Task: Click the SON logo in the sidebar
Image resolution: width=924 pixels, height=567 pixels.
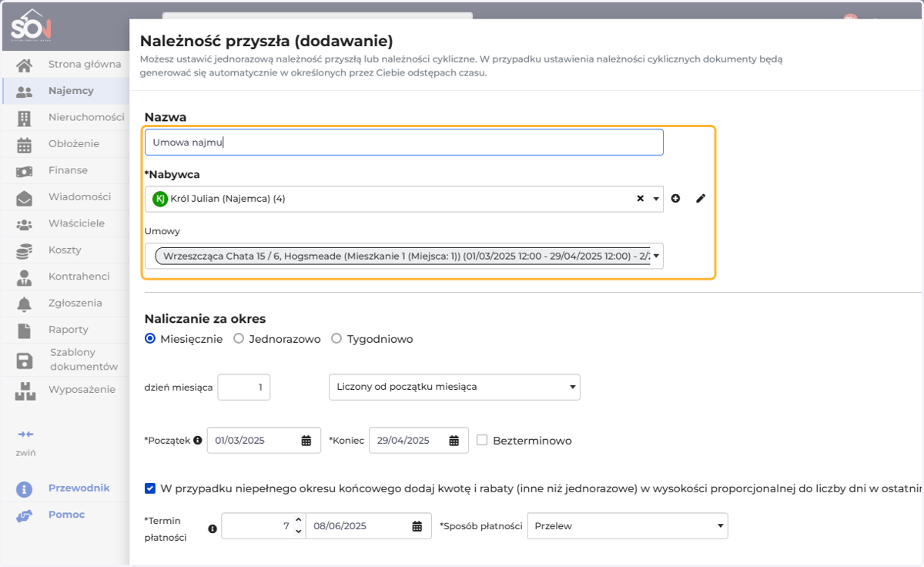Action: click(31, 26)
